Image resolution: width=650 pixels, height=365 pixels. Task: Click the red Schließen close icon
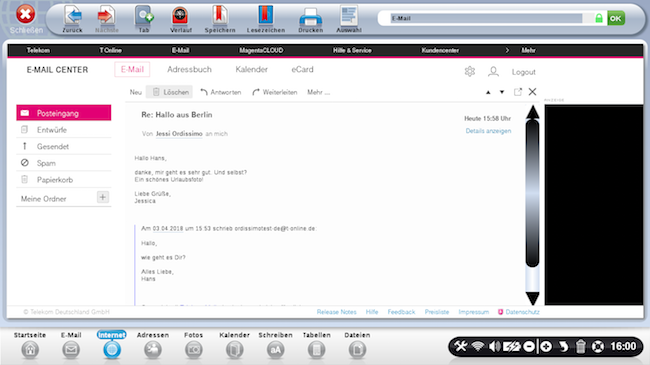[x=25, y=14]
